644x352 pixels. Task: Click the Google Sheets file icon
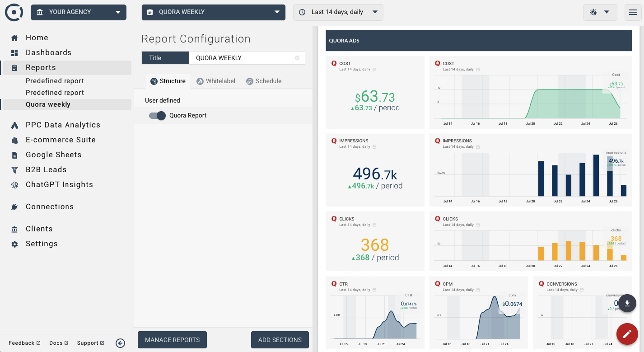[14, 155]
